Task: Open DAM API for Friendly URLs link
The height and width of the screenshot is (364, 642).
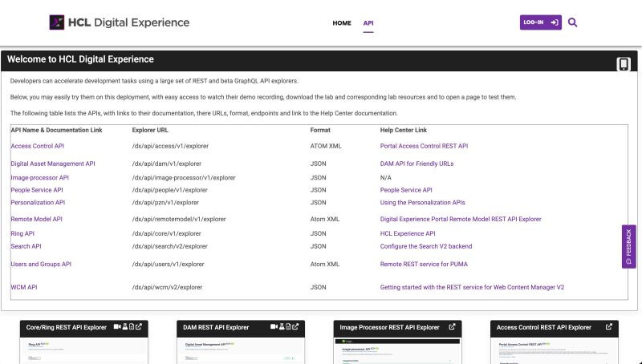Action: (x=416, y=164)
